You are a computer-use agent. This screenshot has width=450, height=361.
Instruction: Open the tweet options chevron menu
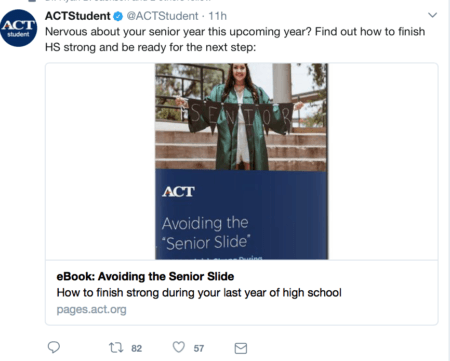click(x=432, y=15)
